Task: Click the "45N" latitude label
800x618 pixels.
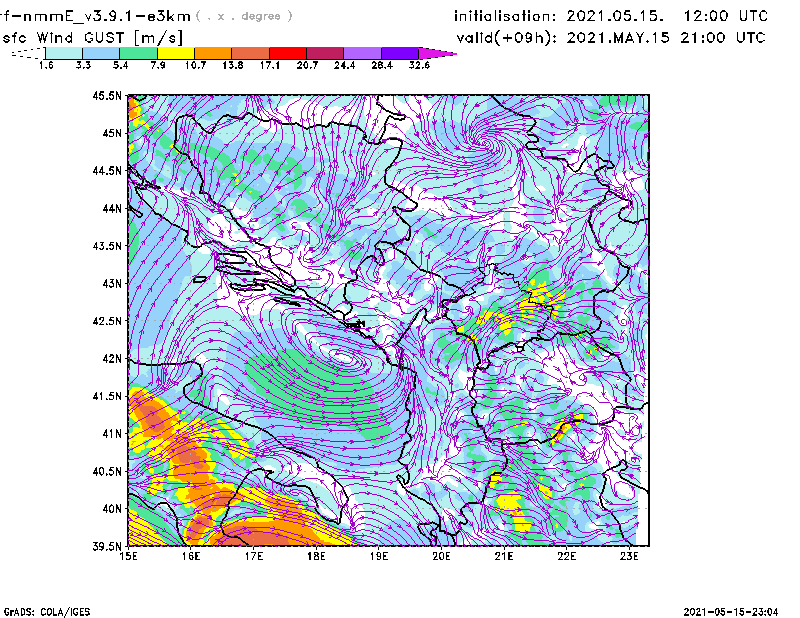Action: click(x=112, y=133)
